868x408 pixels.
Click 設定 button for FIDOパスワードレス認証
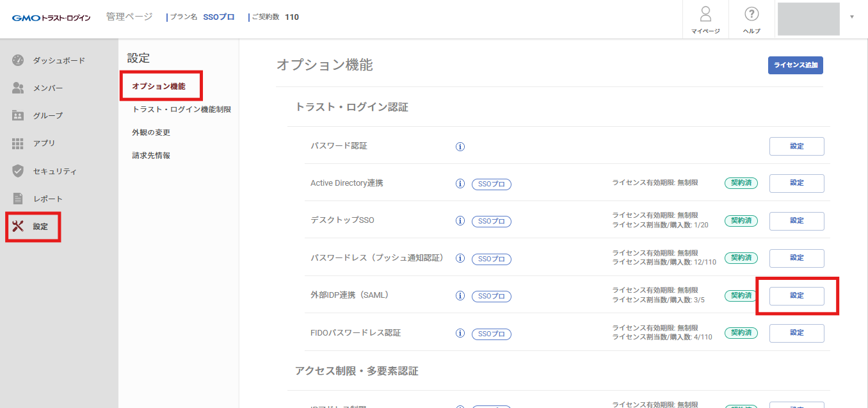point(797,333)
